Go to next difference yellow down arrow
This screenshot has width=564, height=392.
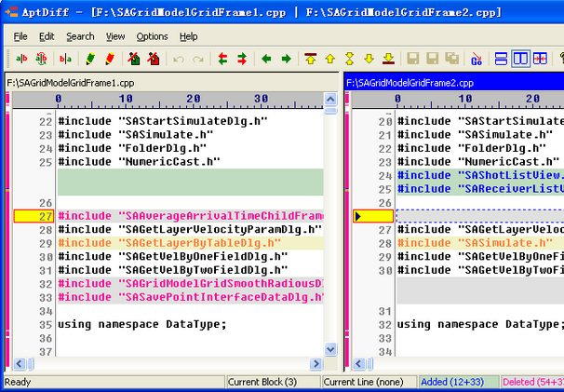[369, 59]
